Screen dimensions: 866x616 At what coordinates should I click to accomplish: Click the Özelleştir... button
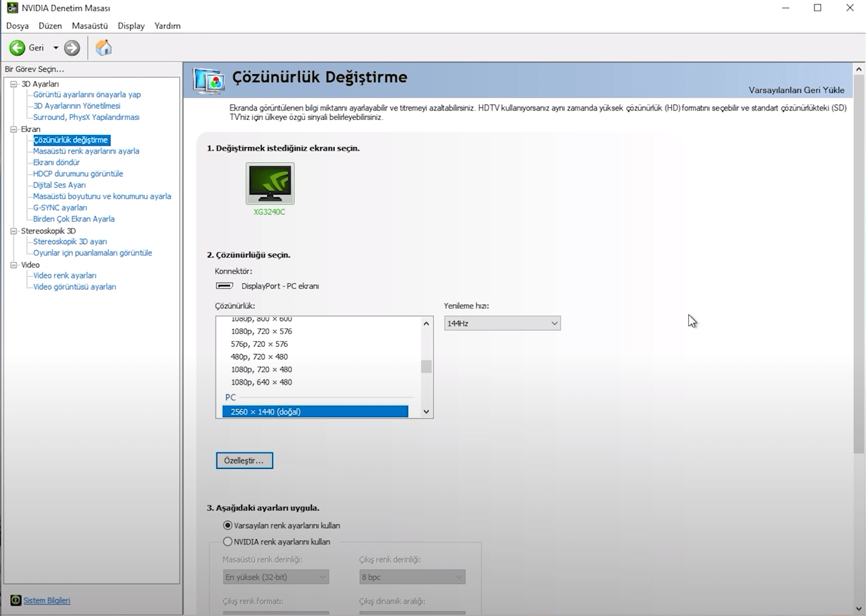tap(244, 460)
